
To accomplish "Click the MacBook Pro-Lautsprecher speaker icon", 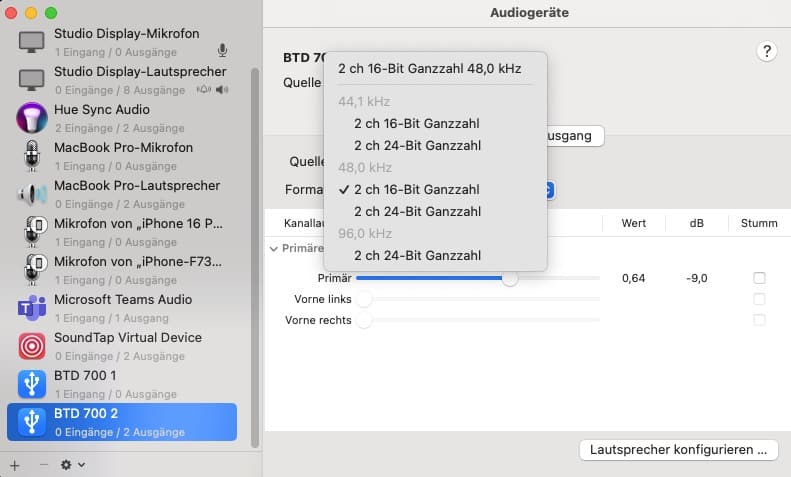I will tap(32, 194).
